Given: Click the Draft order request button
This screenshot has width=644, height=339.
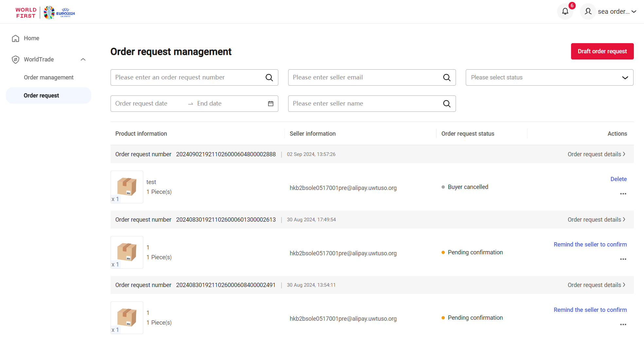Looking at the screenshot, I should pos(602,51).
